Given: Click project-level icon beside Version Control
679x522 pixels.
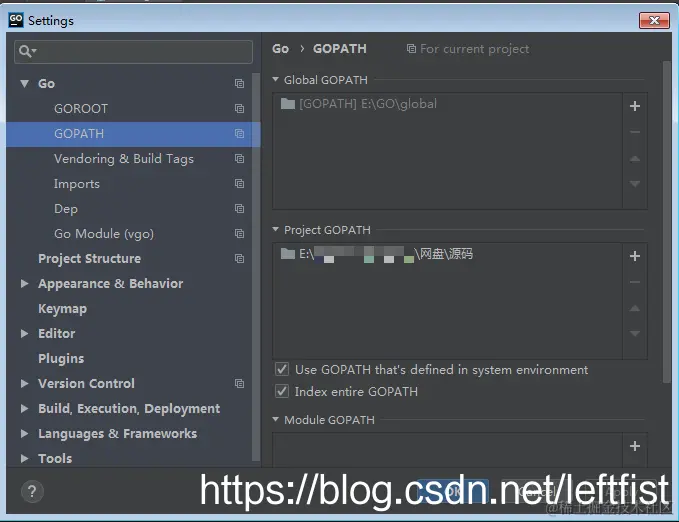Looking at the screenshot, I should click(239, 383).
